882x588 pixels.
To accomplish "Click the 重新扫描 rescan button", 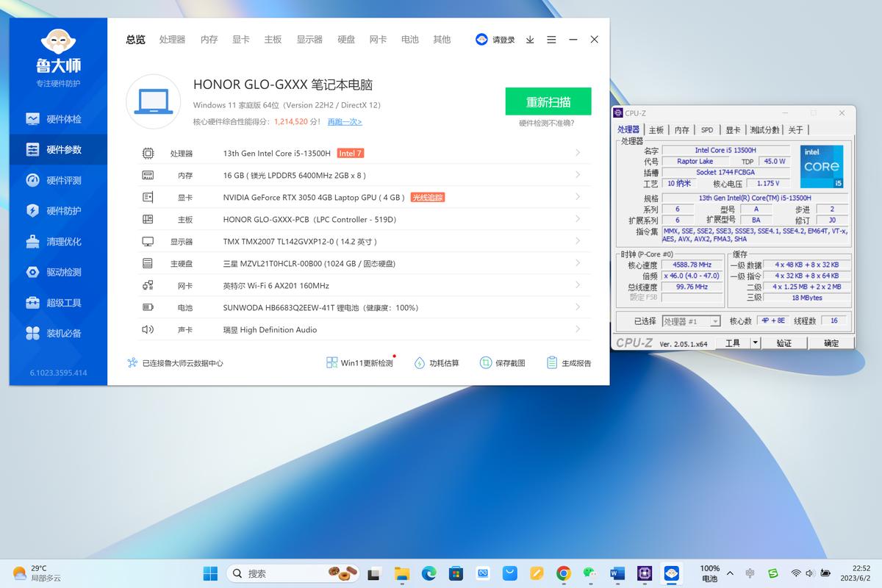I will (x=548, y=101).
